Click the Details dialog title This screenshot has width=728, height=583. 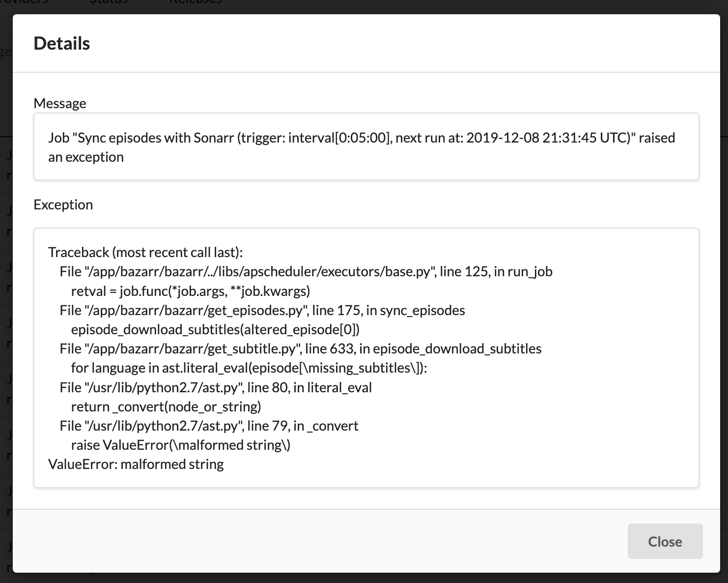point(61,43)
